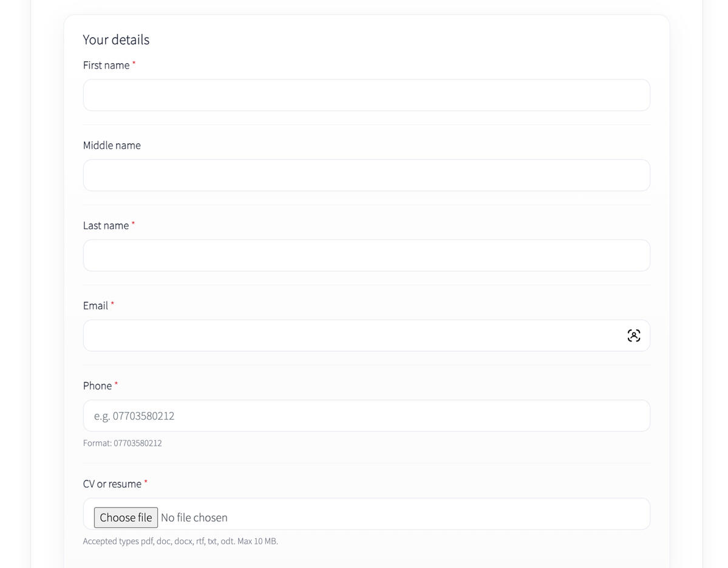Viewport: 728px width, 568px height.
Task: Focus the First name text field
Action: (x=366, y=95)
